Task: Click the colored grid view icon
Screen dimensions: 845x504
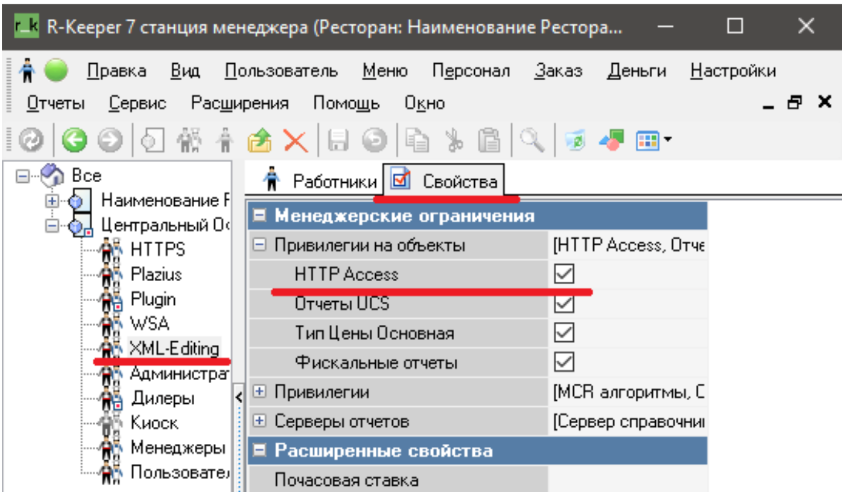Action: click(646, 140)
